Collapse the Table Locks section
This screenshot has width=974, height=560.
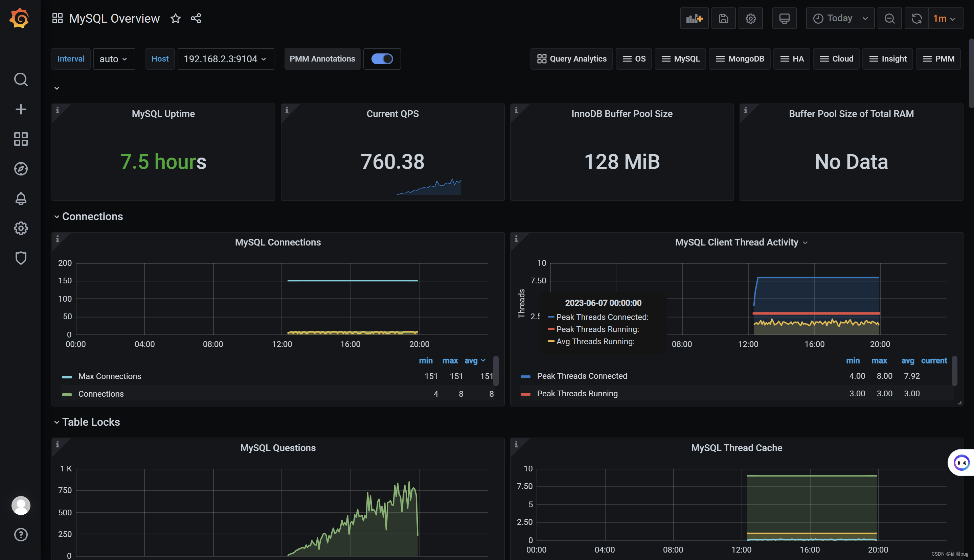click(55, 421)
